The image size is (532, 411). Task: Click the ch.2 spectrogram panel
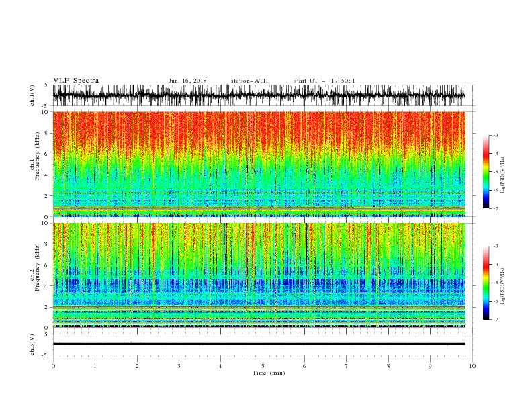(259, 275)
